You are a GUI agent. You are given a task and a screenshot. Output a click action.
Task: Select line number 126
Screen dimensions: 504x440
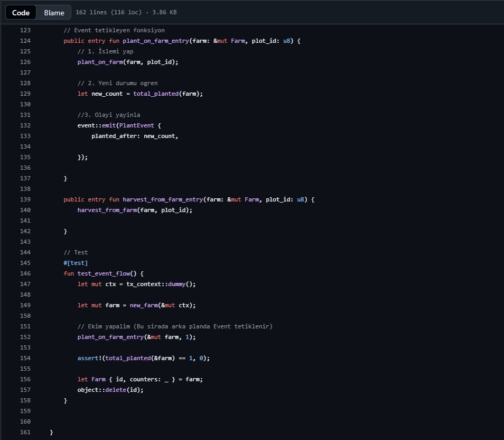coord(25,62)
